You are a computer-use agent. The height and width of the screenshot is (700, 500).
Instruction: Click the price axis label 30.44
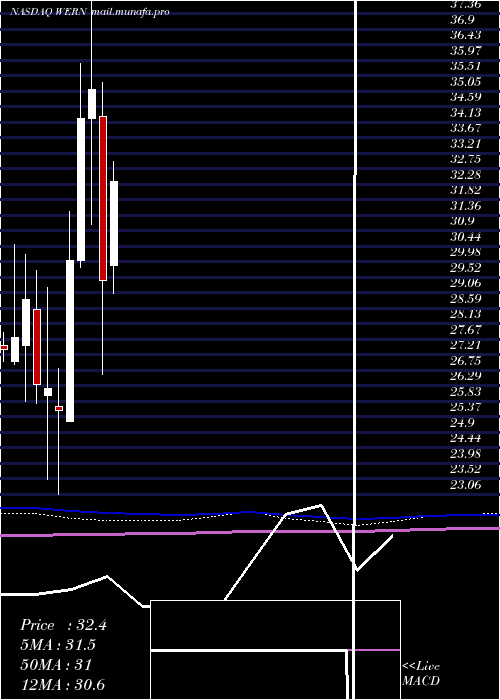coord(466,237)
